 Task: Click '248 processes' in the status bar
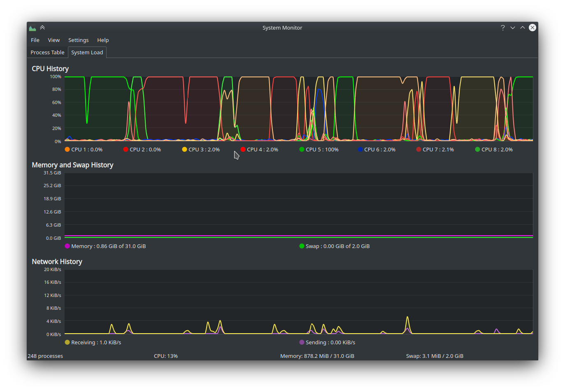click(x=45, y=356)
